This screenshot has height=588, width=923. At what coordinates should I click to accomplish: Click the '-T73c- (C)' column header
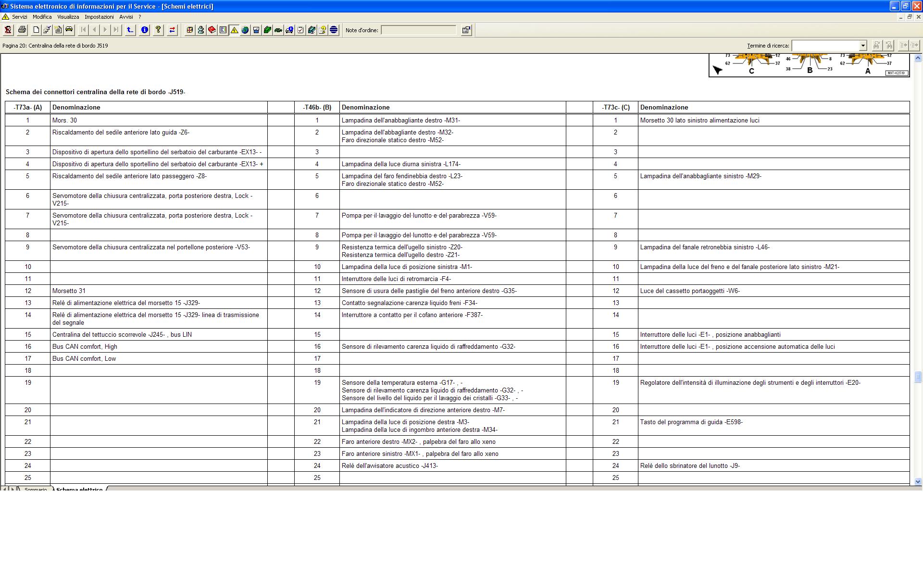(x=615, y=107)
